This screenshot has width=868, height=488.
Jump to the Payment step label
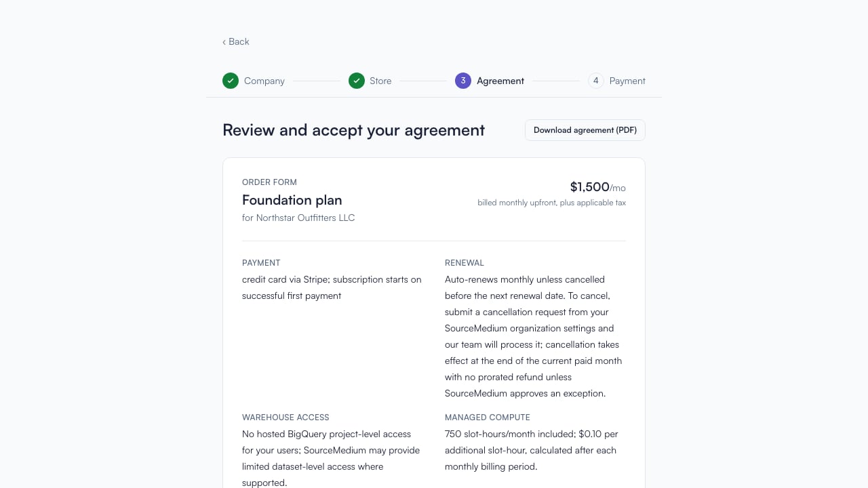click(x=627, y=81)
